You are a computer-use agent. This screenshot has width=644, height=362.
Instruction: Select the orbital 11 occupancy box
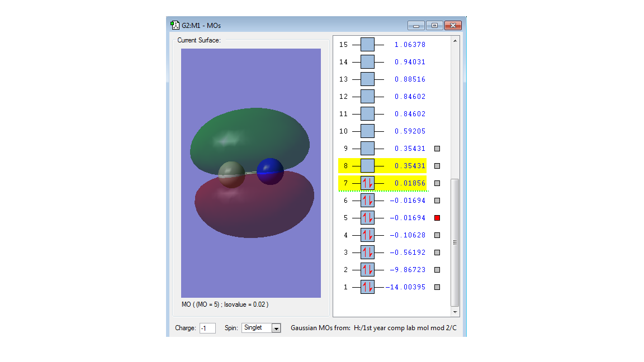point(367,114)
